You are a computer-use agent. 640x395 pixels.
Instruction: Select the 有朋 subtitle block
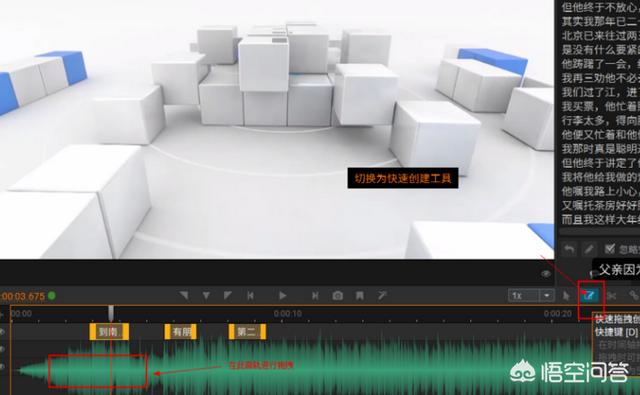[180, 332]
